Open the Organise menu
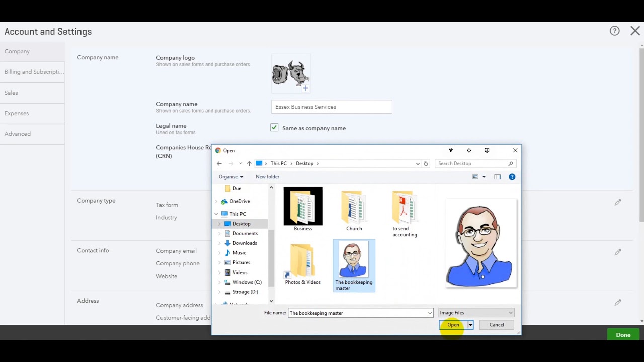The image size is (644, 362). 231,177
